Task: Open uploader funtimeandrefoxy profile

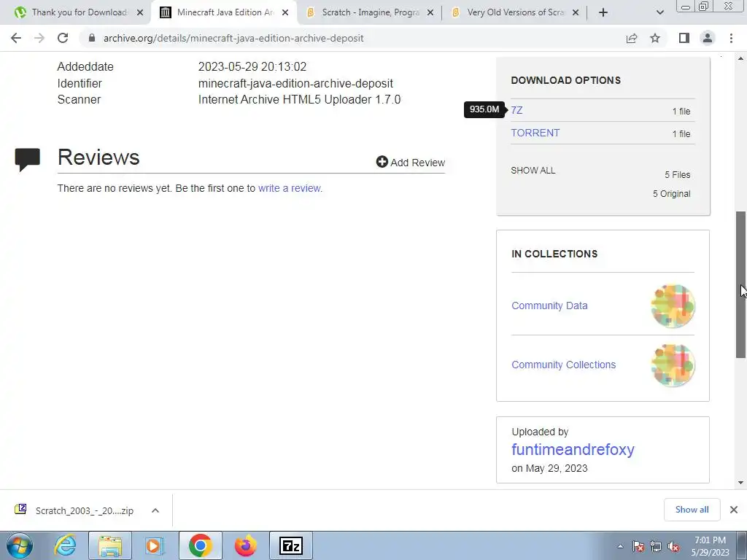Action: pos(573,449)
